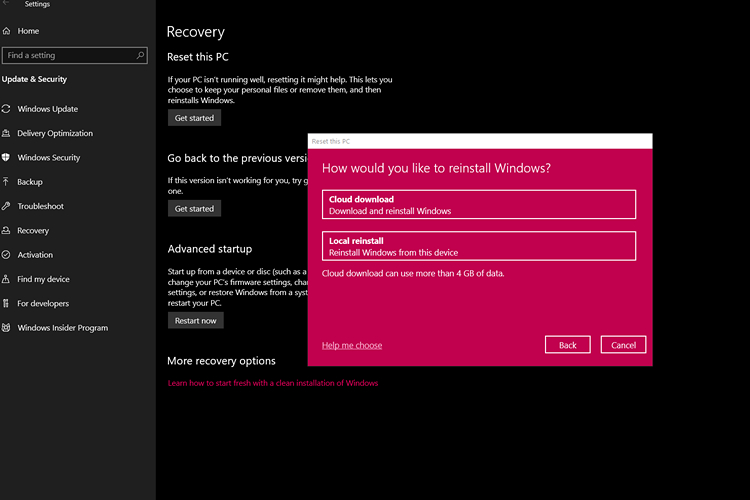This screenshot has width=750, height=500.
Task: Click the Back button in dialog
Action: click(x=568, y=345)
